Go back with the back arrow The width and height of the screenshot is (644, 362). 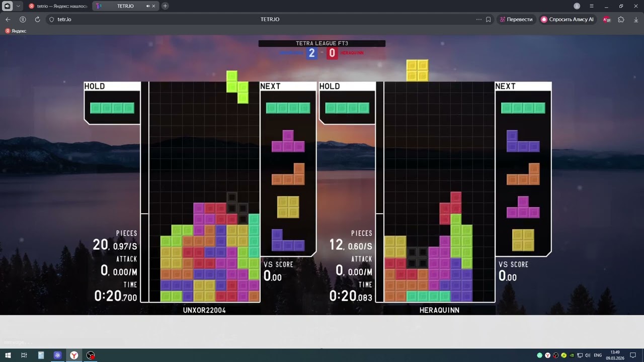tap(8, 19)
